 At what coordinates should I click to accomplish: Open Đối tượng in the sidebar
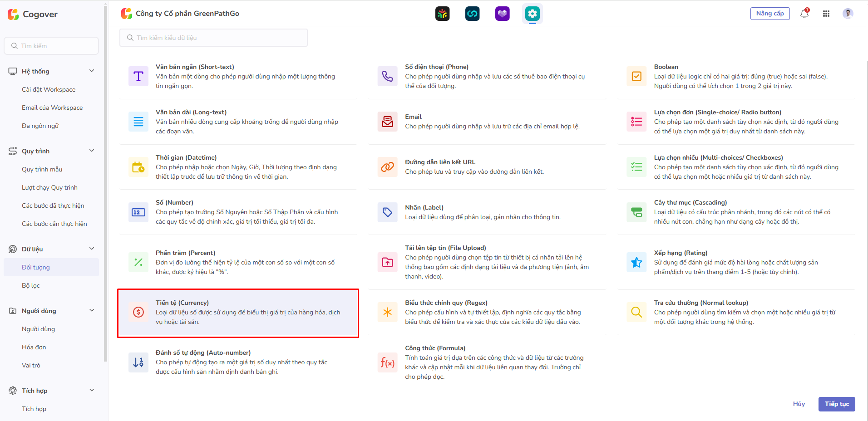pyautogui.click(x=36, y=267)
